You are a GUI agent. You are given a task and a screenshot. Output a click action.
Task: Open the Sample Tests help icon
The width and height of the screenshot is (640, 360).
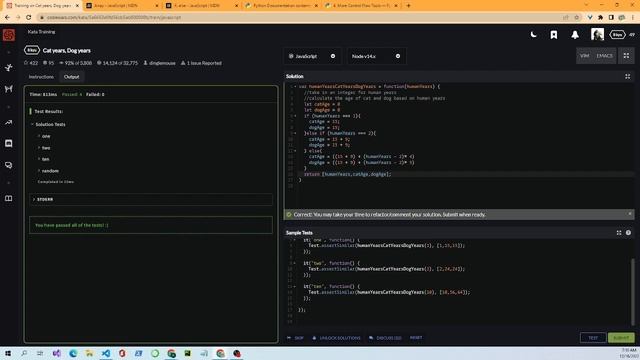[x=628, y=233]
